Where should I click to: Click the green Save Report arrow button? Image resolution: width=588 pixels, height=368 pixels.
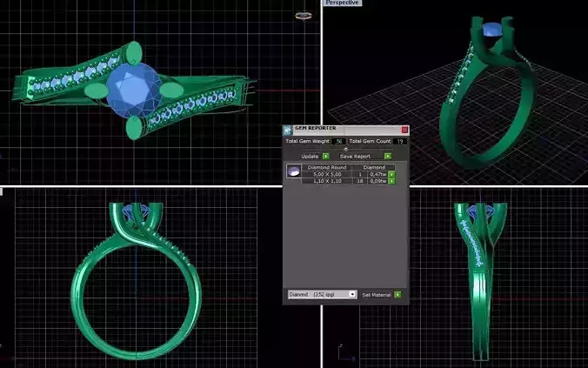tap(388, 157)
